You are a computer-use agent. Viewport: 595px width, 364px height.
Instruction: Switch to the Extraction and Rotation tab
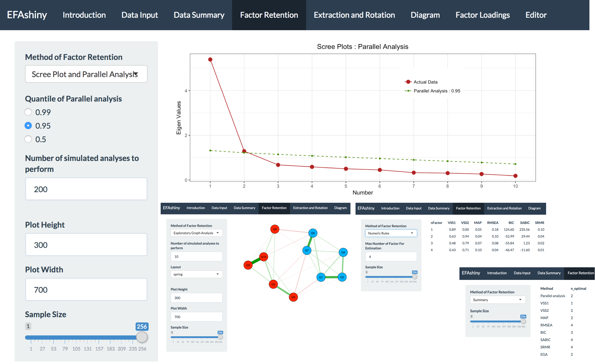[354, 15]
